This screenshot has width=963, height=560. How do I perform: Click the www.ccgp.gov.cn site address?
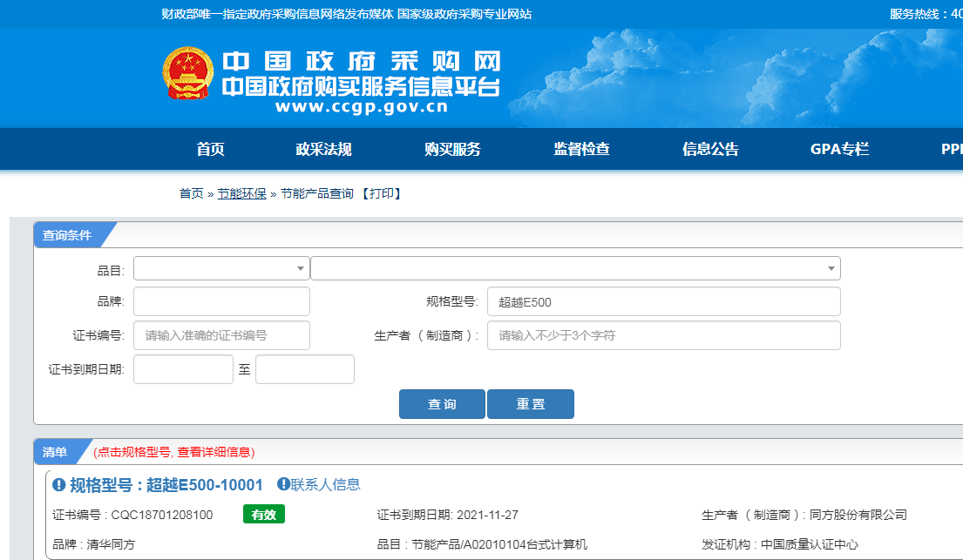pyautogui.click(x=362, y=107)
